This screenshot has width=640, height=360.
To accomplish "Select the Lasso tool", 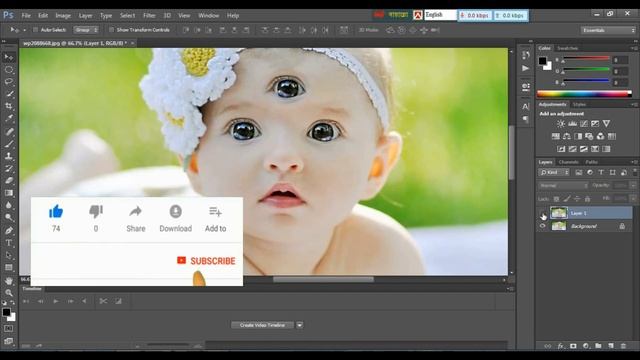I will point(9,82).
